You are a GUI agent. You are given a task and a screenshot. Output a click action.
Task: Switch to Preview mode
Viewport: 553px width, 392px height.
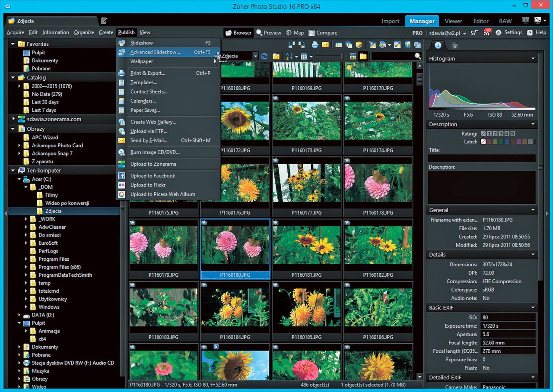click(x=268, y=33)
